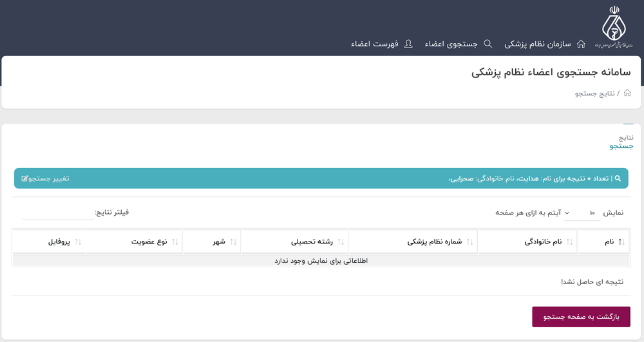This screenshot has height=342, width=644.
Task: Click the edit icon next to تغییر جستجو
Action: coord(24,178)
